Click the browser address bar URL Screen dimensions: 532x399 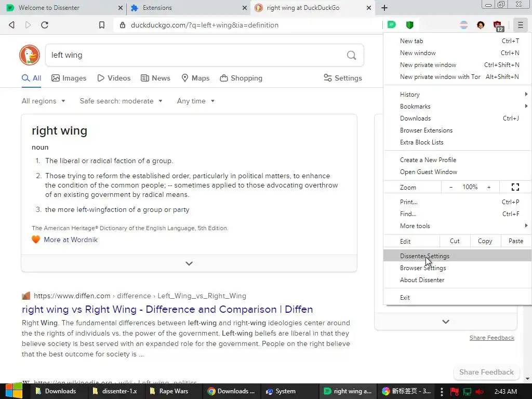(x=205, y=25)
